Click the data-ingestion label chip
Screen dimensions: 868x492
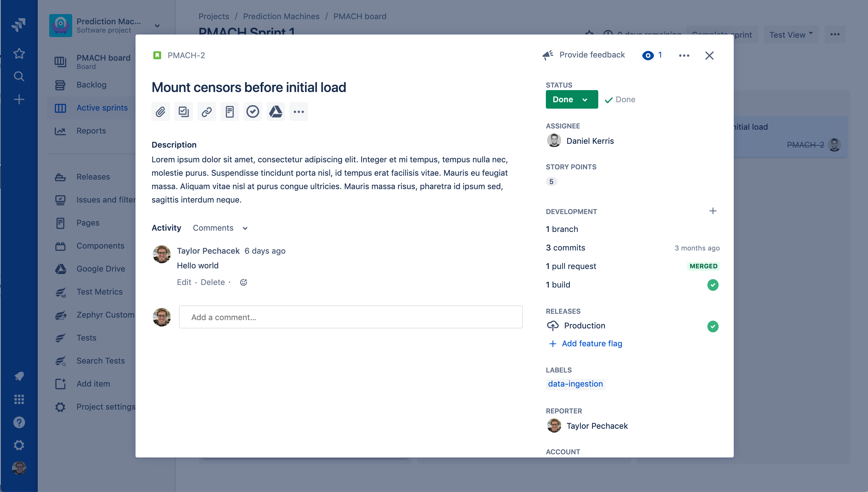(575, 384)
